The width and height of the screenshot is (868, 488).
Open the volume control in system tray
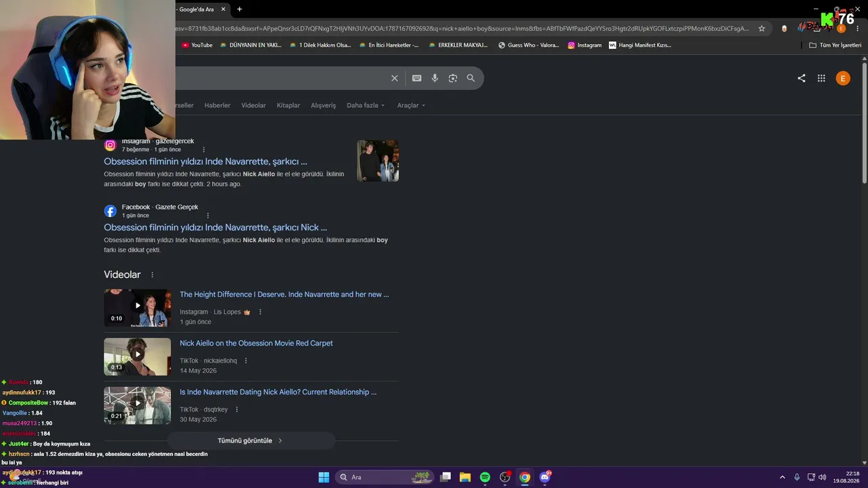(822, 477)
